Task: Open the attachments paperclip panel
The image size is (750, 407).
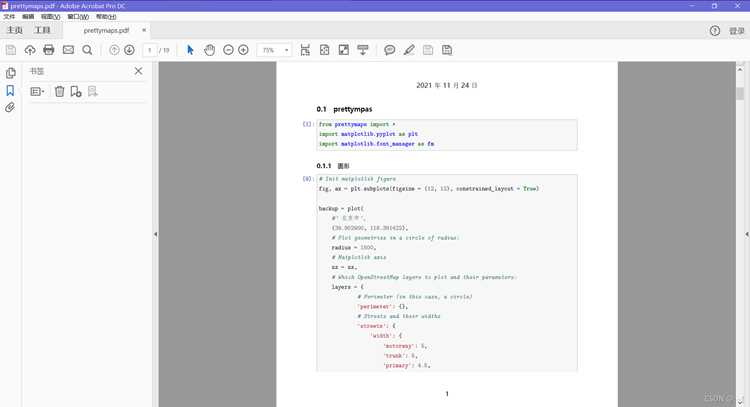Action: [x=10, y=108]
